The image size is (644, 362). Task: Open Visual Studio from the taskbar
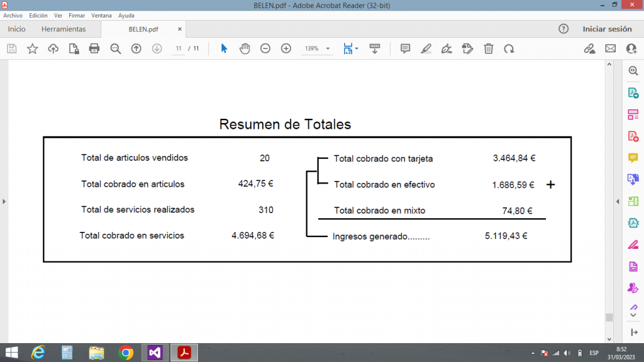pos(154,353)
